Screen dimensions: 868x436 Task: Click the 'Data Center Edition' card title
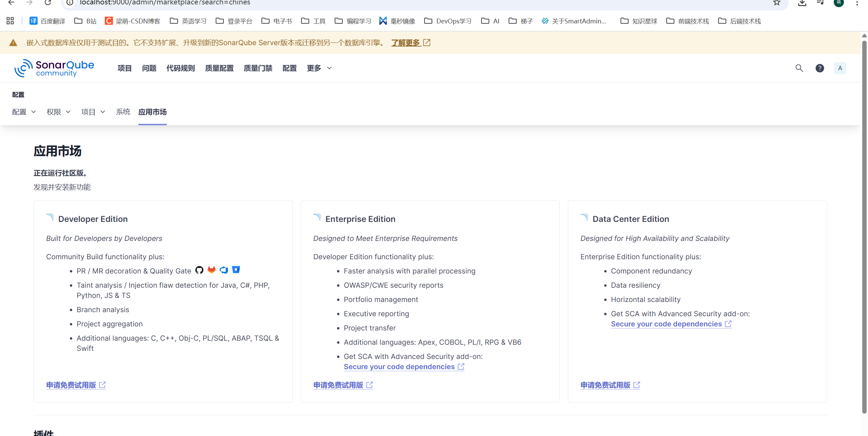[631, 219]
